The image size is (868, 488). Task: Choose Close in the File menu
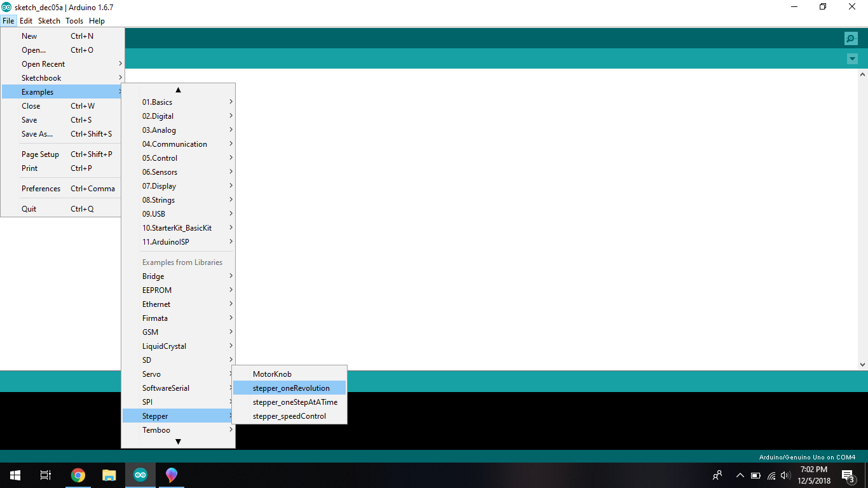pos(62,106)
